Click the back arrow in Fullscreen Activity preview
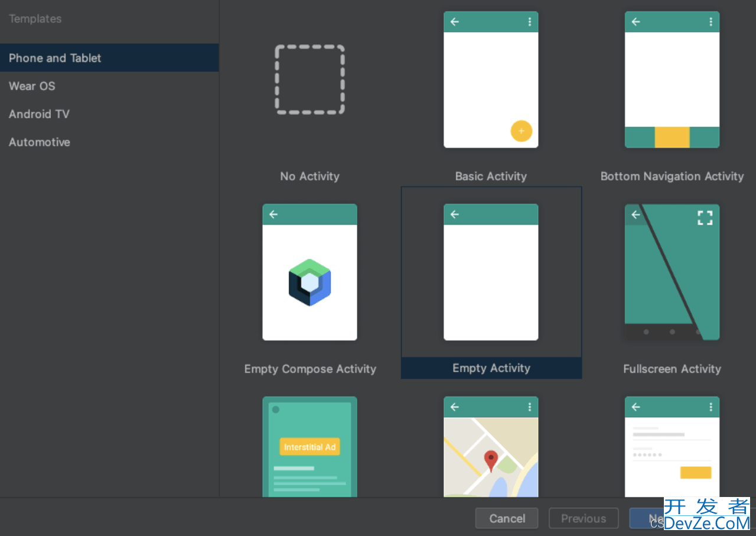This screenshot has width=756, height=536. pyautogui.click(x=636, y=215)
